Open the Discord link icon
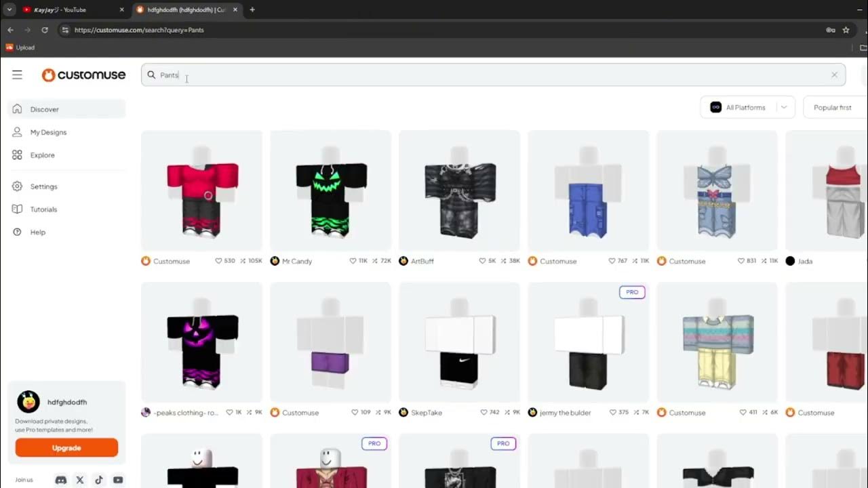The image size is (868, 488). click(x=61, y=480)
